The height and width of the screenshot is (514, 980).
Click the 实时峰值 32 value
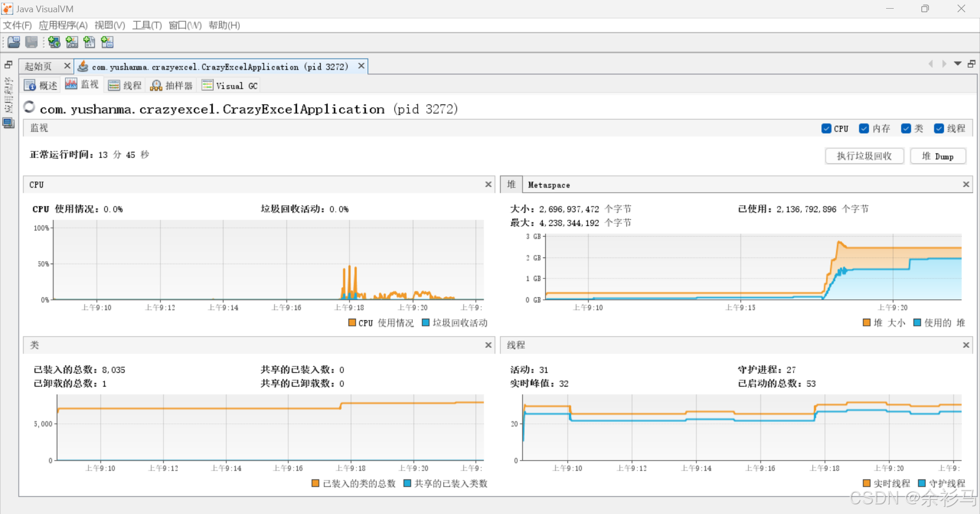coord(563,383)
